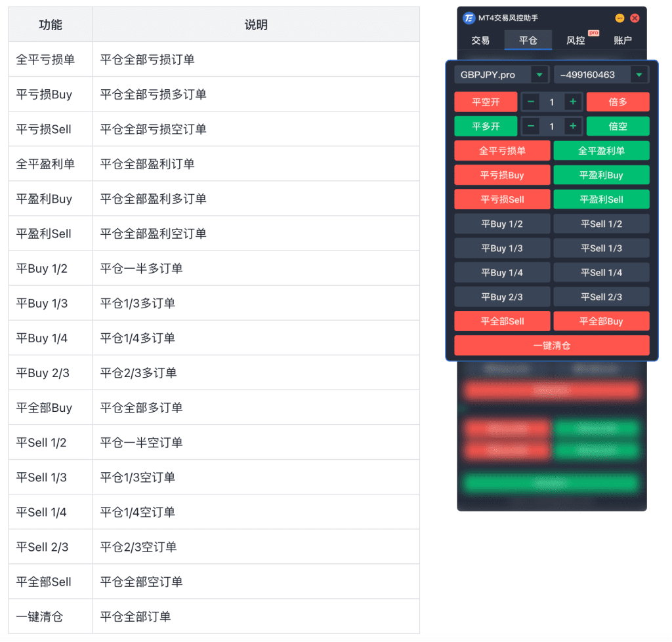The image size is (672, 642).
Task: Select the 账户 tab
Action: coord(623,40)
